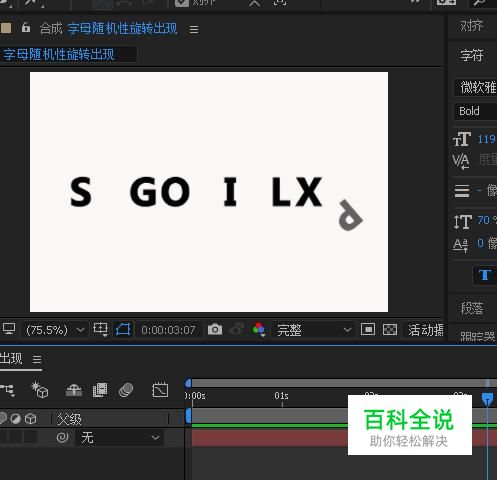Toggle mask and shape path visibility
Viewport: 497px width, 480px height.
click(123, 329)
